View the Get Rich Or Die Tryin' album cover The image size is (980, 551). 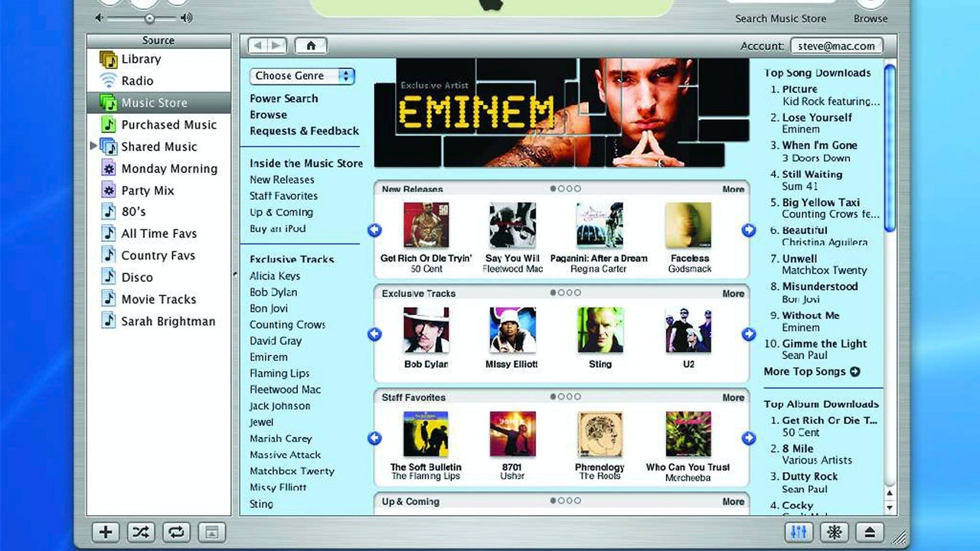426,224
